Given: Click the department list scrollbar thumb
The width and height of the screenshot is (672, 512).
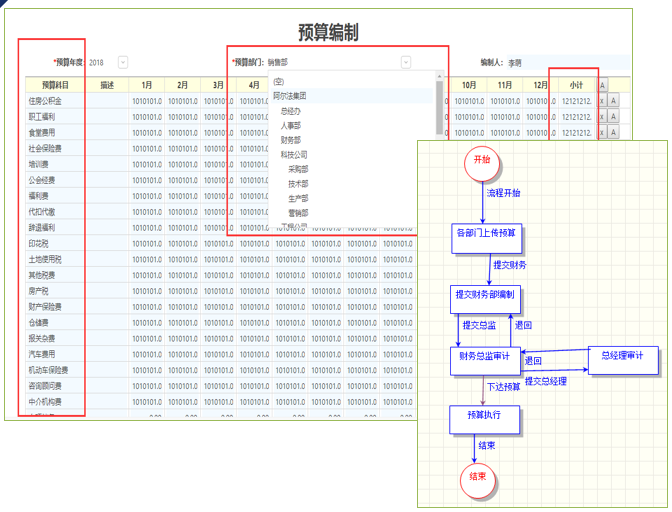Looking at the screenshot, I should [439, 108].
